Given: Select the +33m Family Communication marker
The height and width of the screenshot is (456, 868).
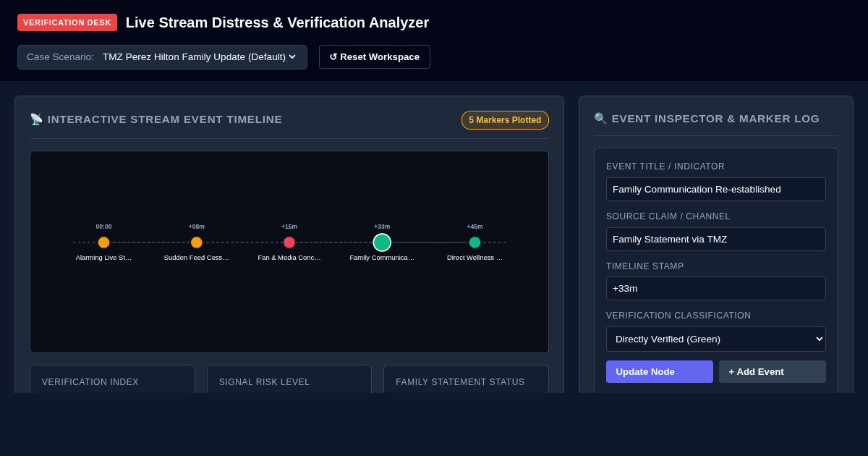Looking at the screenshot, I should (x=382, y=242).
